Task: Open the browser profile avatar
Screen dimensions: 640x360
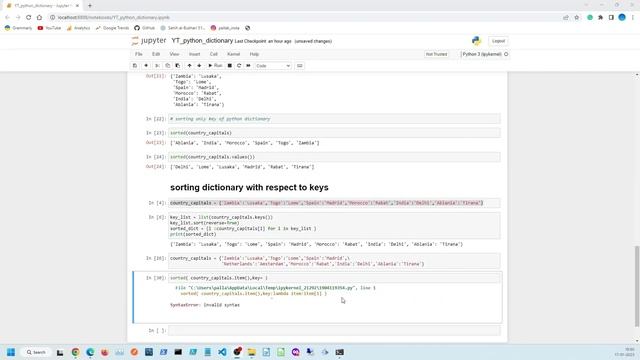Action: [622, 17]
